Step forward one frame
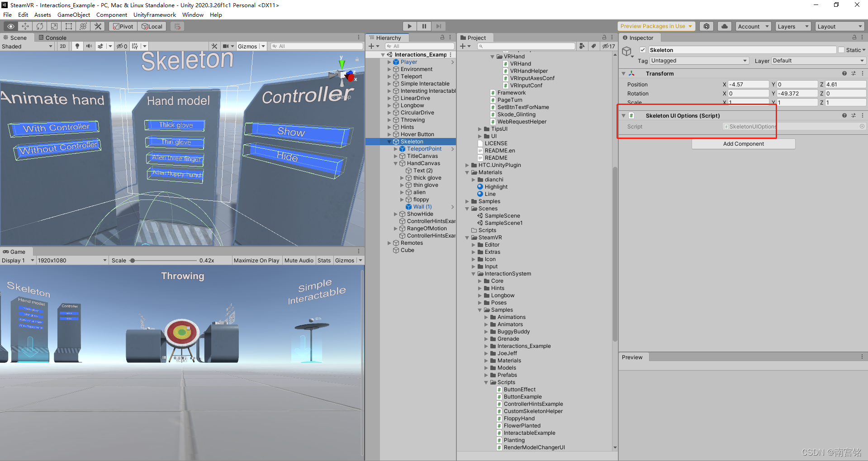Viewport: 868px width, 461px height. 438,26
